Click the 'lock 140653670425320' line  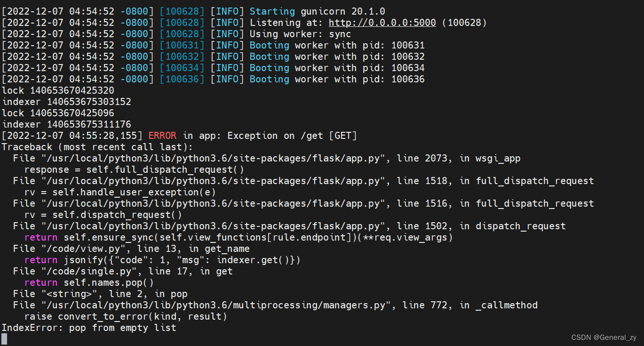pyautogui.click(x=58, y=90)
